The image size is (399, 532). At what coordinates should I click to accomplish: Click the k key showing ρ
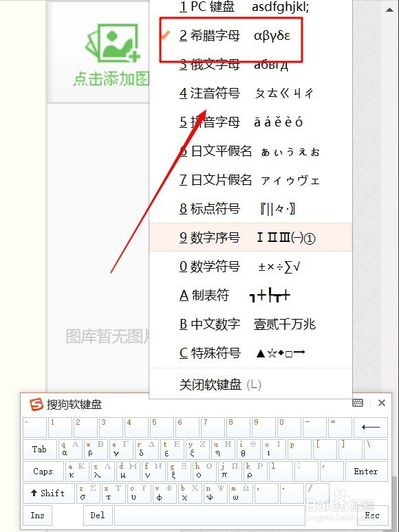click(x=255, y=472)
